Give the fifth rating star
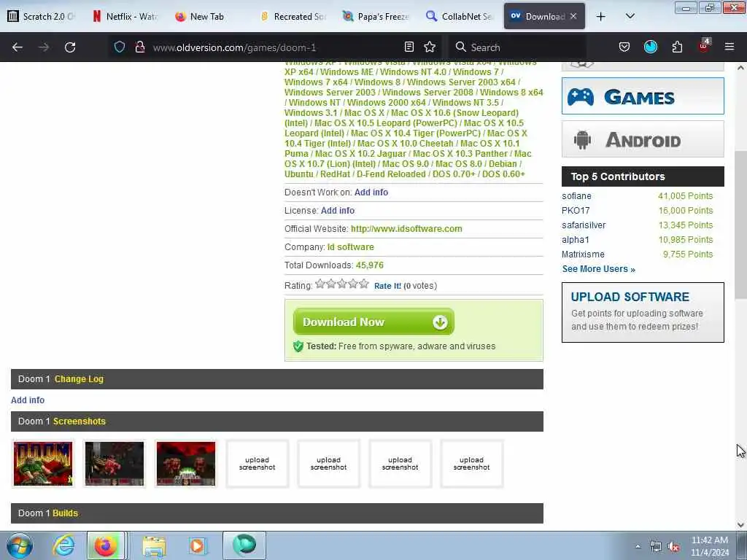The image size is (747, 560). pyautogui.click(x=364, y=284)
